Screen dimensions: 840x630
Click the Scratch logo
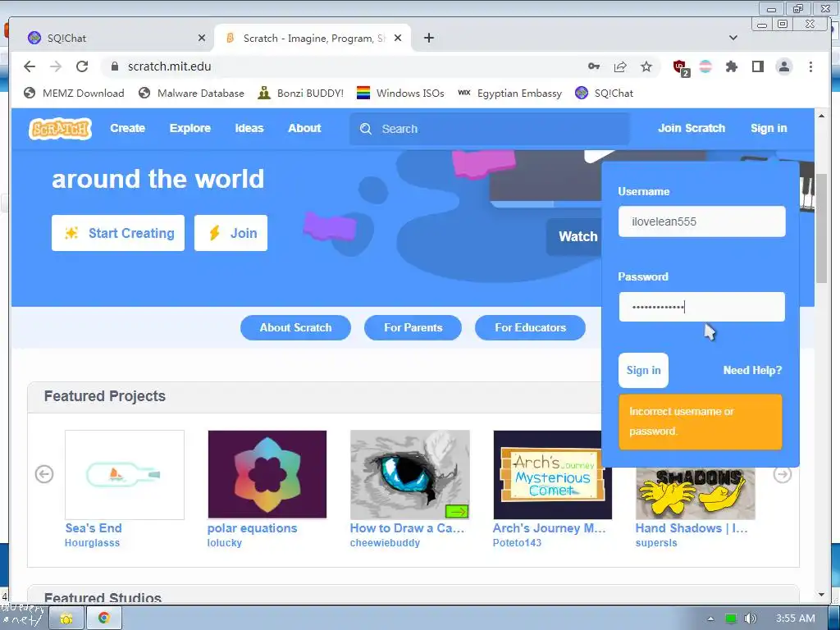click(x=60, y=129)
